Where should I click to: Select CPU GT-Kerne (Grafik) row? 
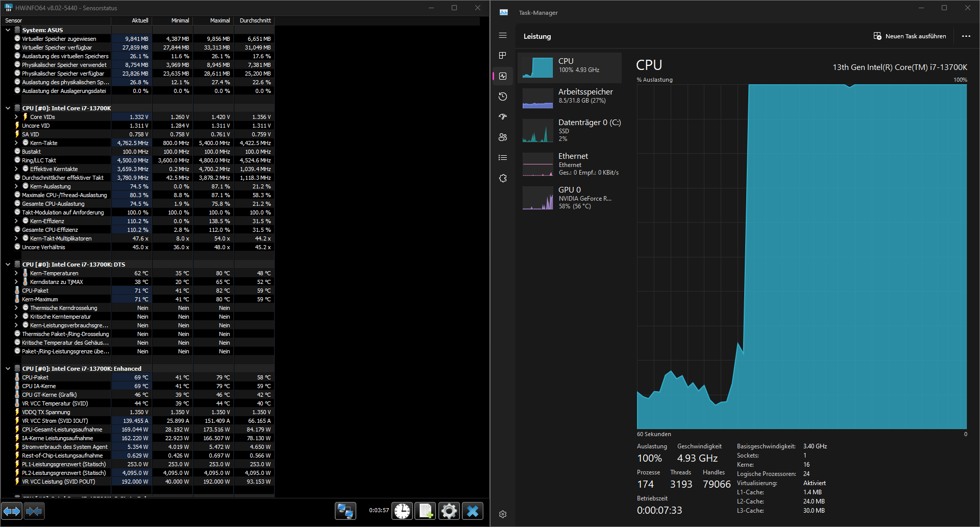138,395
